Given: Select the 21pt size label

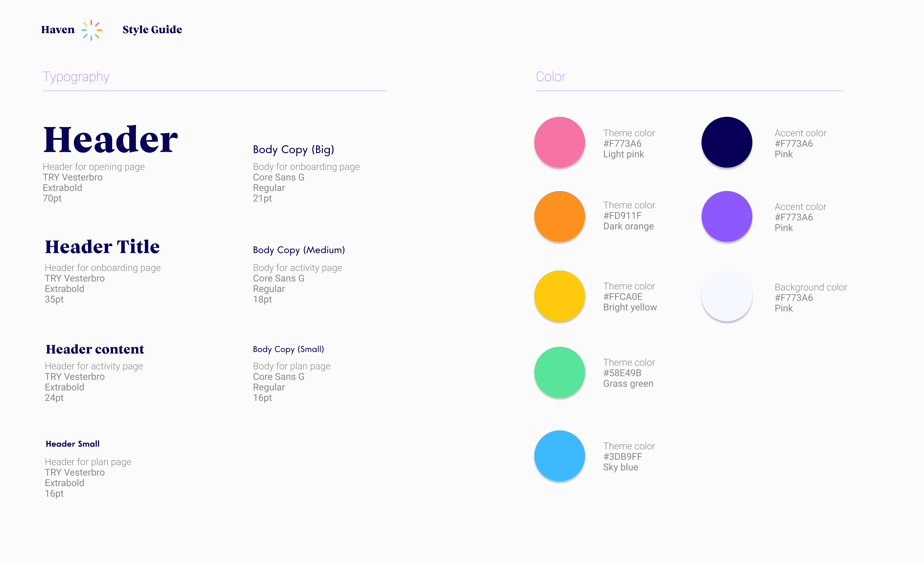Looking at the screenshot, I should (262, 198).
